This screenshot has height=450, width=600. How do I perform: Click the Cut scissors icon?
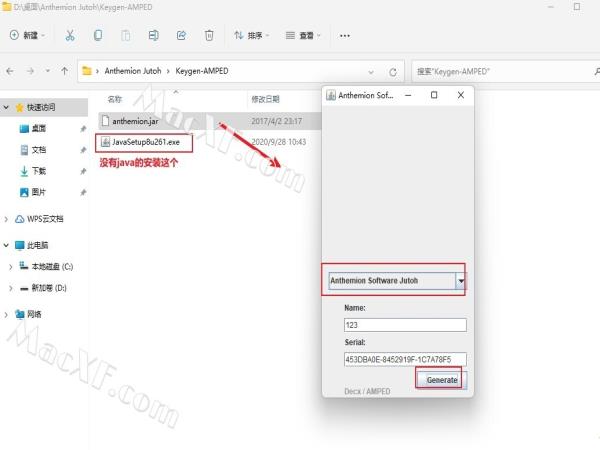click(x=70, y=36)
